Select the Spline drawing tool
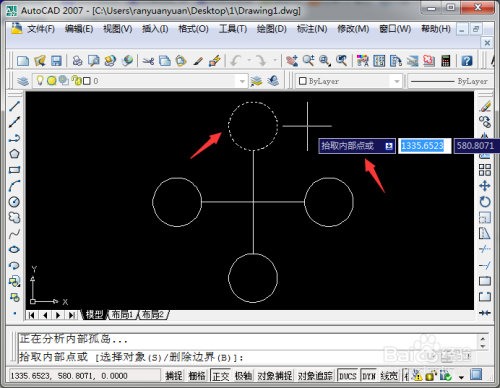Image resolution: width=500 pixels, height=388 pixels. pyautogui.click(x=14, y=234)
